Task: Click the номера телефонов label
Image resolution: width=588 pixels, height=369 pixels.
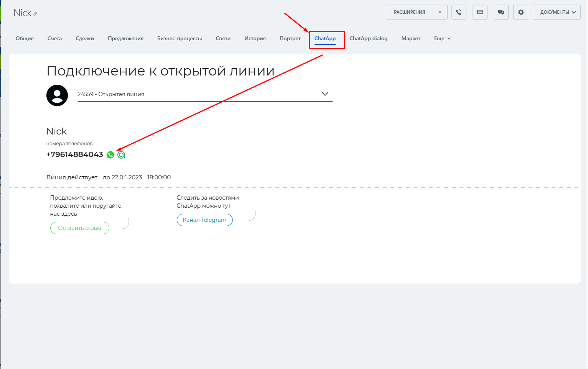Action: 69,144
